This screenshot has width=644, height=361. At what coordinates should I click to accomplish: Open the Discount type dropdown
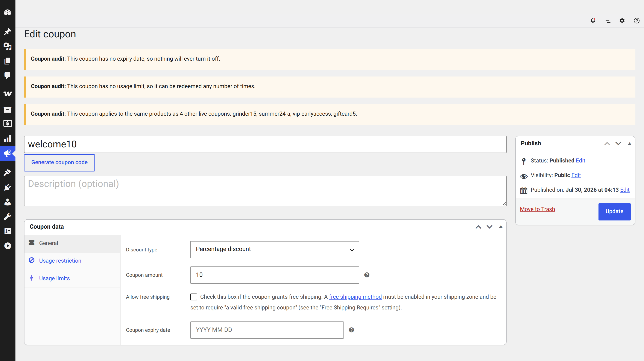click(275, 250)
